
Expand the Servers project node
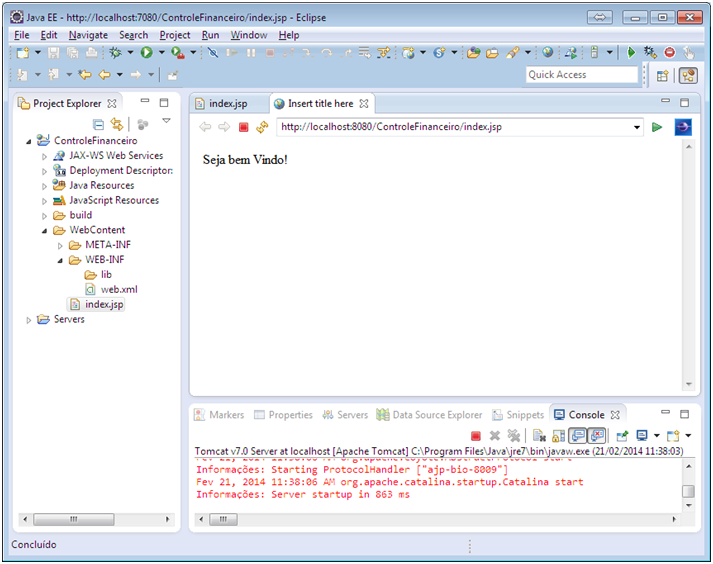tap(28, 320)
